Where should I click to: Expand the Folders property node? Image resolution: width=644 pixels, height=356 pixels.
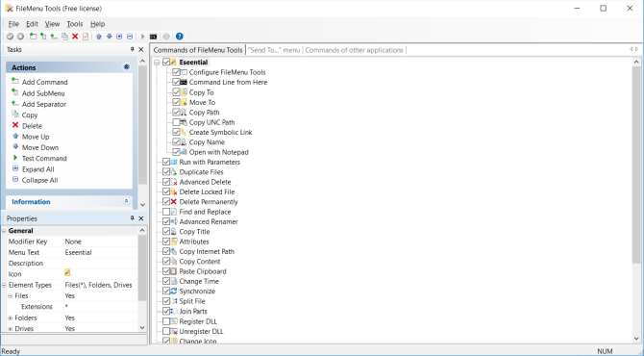(11, 318)
